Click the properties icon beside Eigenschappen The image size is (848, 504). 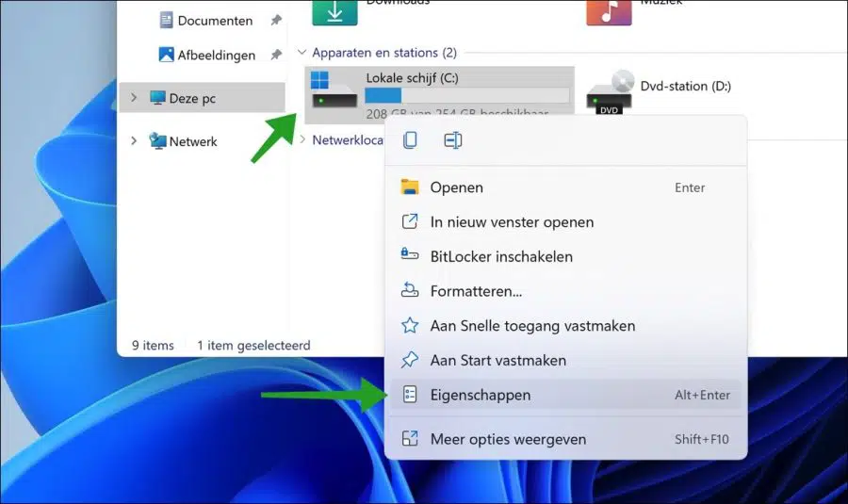(x=410, y=395)
